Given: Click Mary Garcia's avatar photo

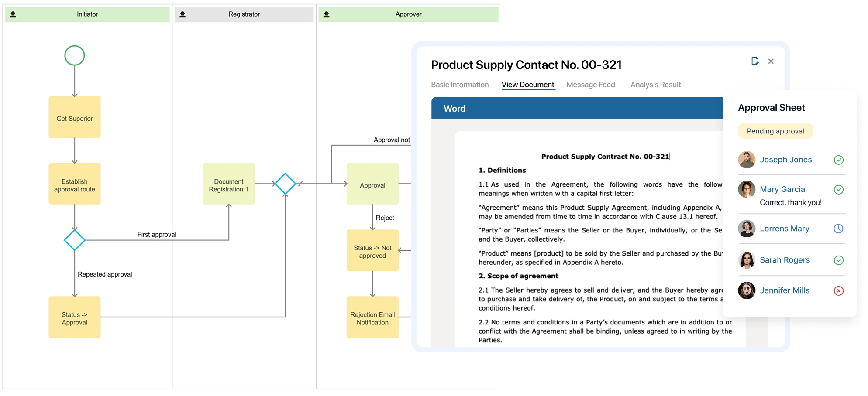Looking at the screenshot, I should point(747,189).
